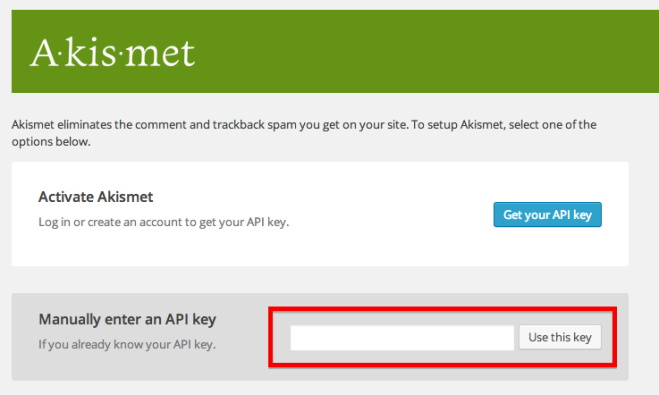Click the Use this key button
The image size is (659, 395).
[560, 337]
